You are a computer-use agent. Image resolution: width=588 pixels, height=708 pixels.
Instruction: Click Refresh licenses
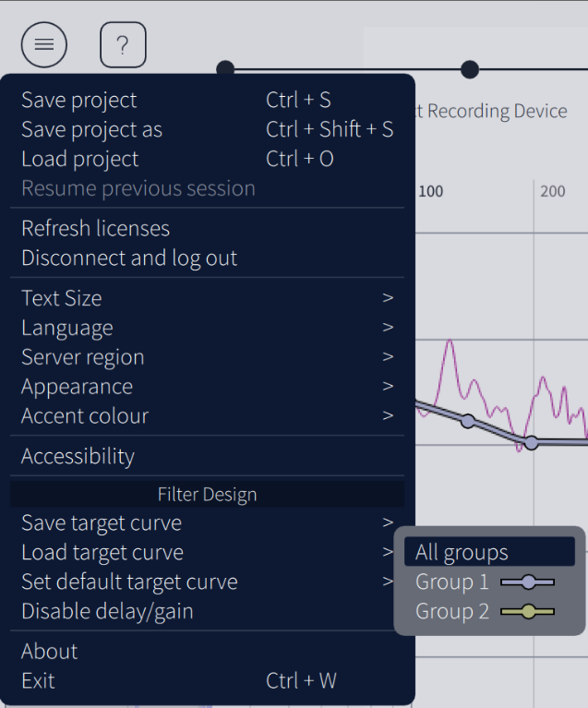(x=95, y=228)
